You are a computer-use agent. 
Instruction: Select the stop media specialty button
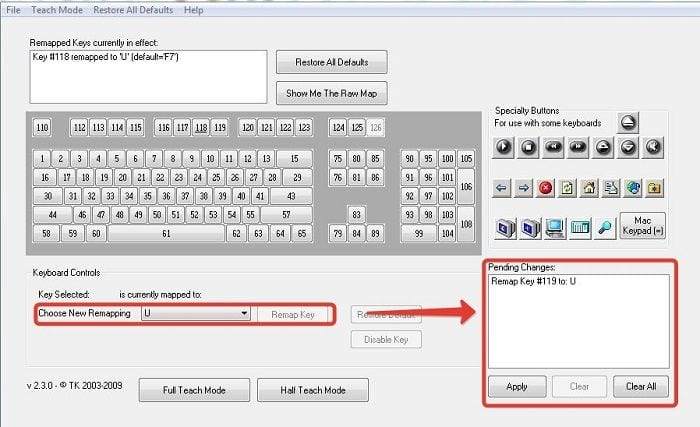(x=529, y=148)
